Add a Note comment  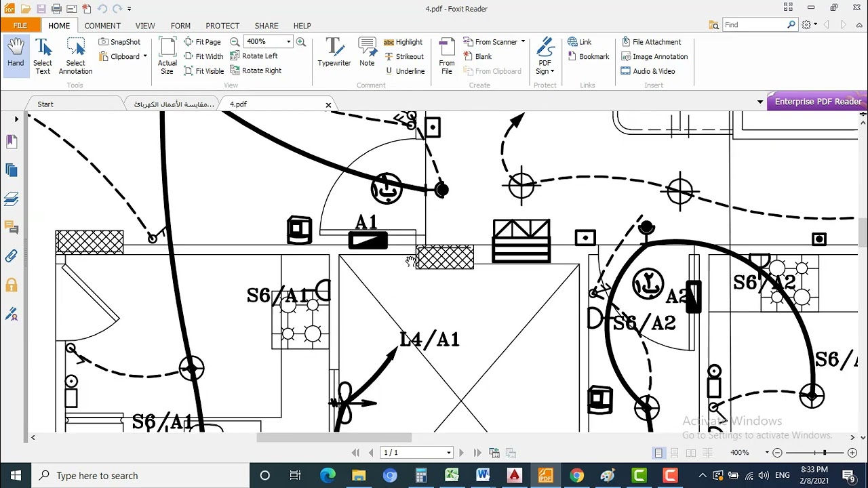[x=367, y=53]
